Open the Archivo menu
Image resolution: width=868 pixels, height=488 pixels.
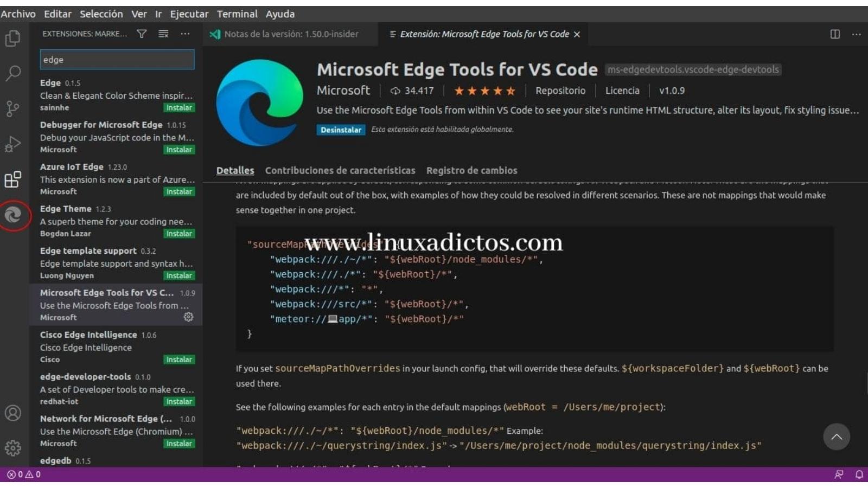18,14
